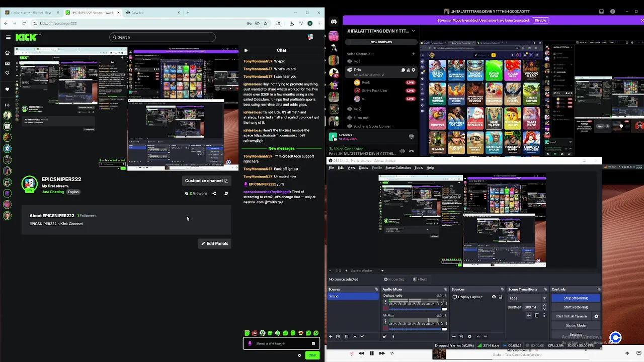Open OBS File menu
The image size is (644, 362).
(x=331, y=168)
